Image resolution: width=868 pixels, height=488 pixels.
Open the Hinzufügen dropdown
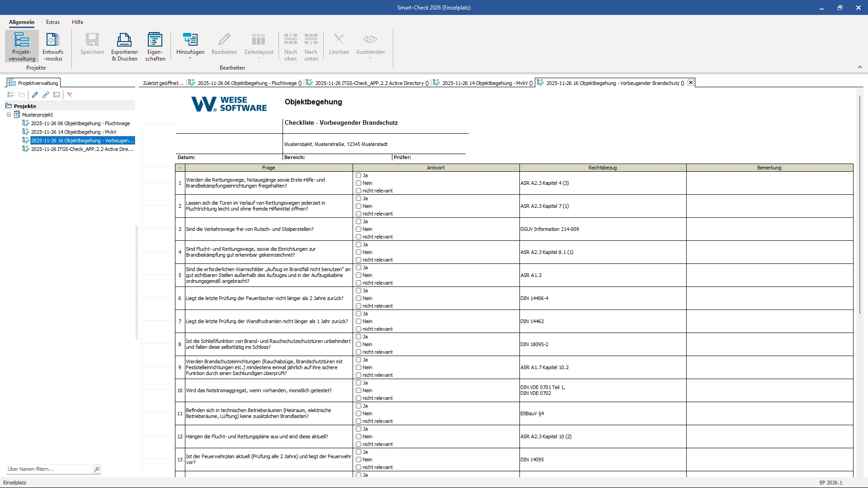click(190, 58)
